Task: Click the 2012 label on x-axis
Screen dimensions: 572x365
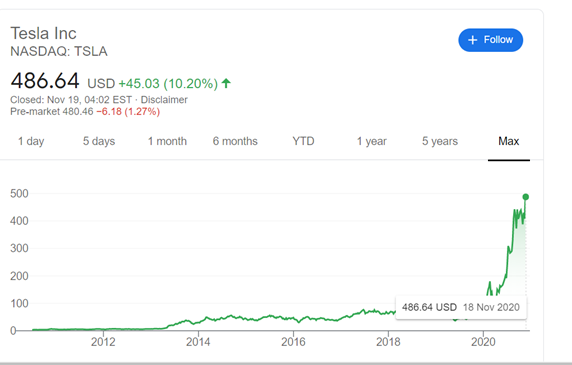Action: pyautogui.click(x=103, y=342)
